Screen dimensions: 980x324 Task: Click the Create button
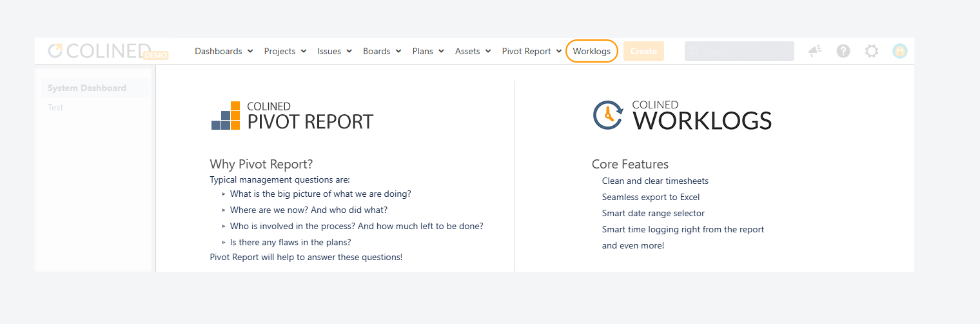click(643, 51)
